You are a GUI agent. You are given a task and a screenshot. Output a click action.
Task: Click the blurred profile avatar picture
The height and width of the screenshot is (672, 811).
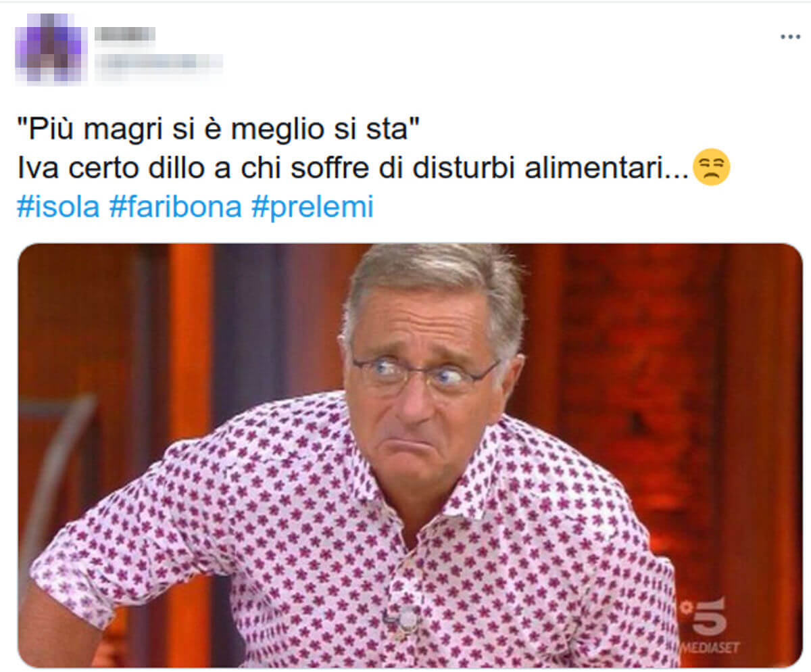[x=51, y=48]
